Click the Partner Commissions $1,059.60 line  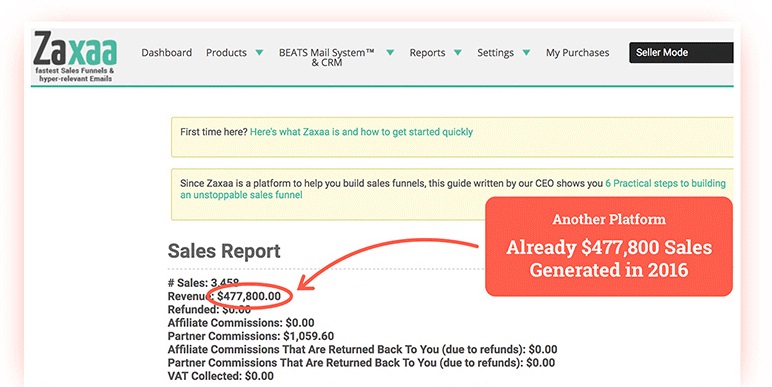coord(251,336)
